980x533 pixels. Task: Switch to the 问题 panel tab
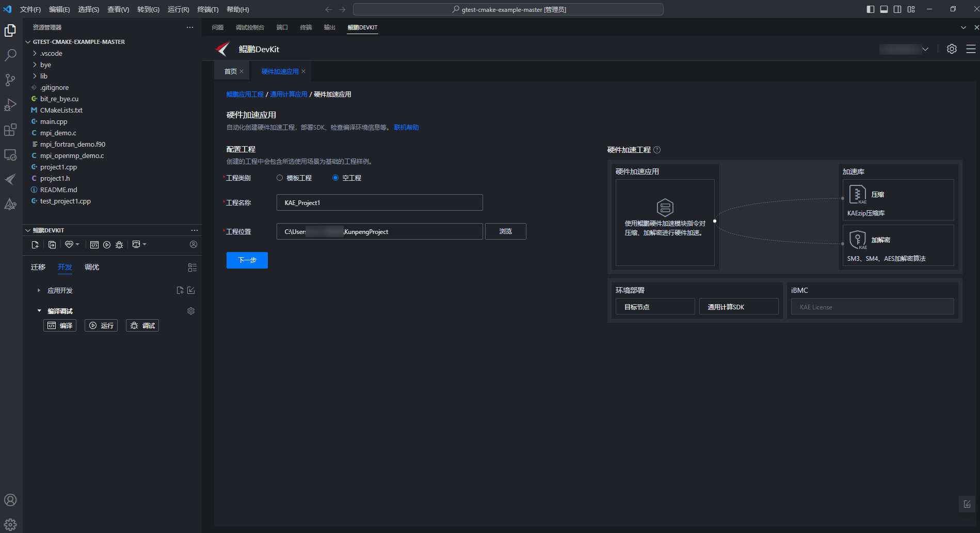[x=218, y=27]
